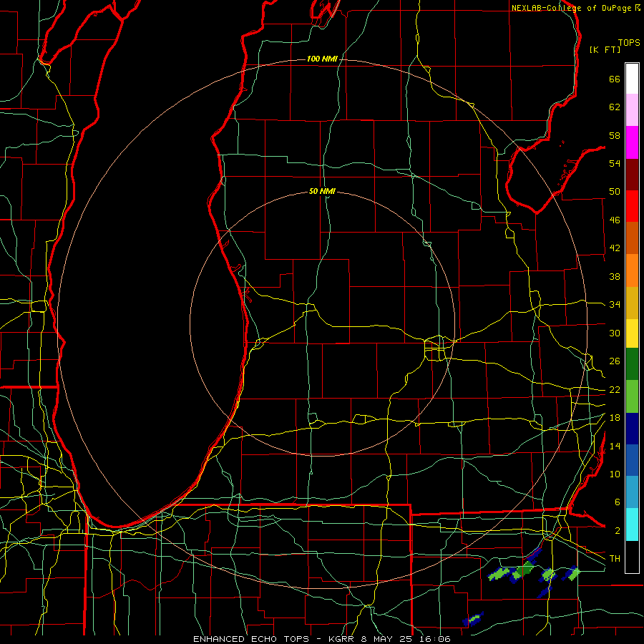Image resolution: width=644 pixels, height=644 pixels.
Task: Click the legend value '2'
Action: (617, 531)
